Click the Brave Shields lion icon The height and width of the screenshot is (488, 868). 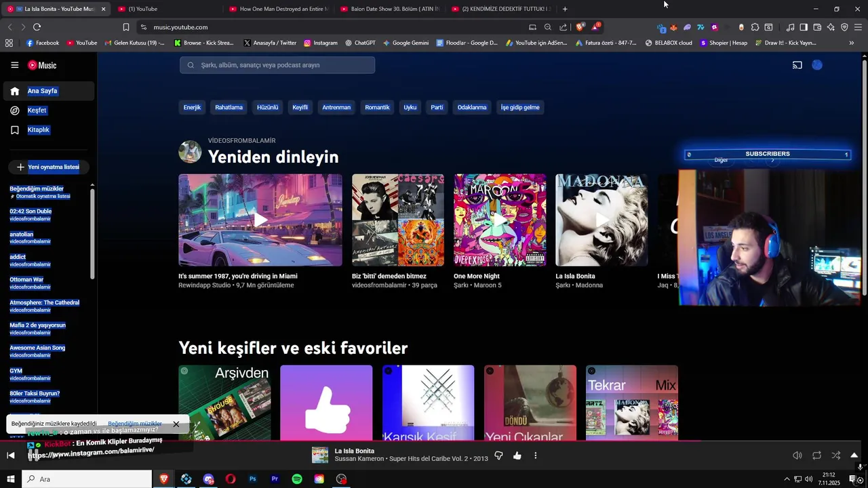click(580, 27)
